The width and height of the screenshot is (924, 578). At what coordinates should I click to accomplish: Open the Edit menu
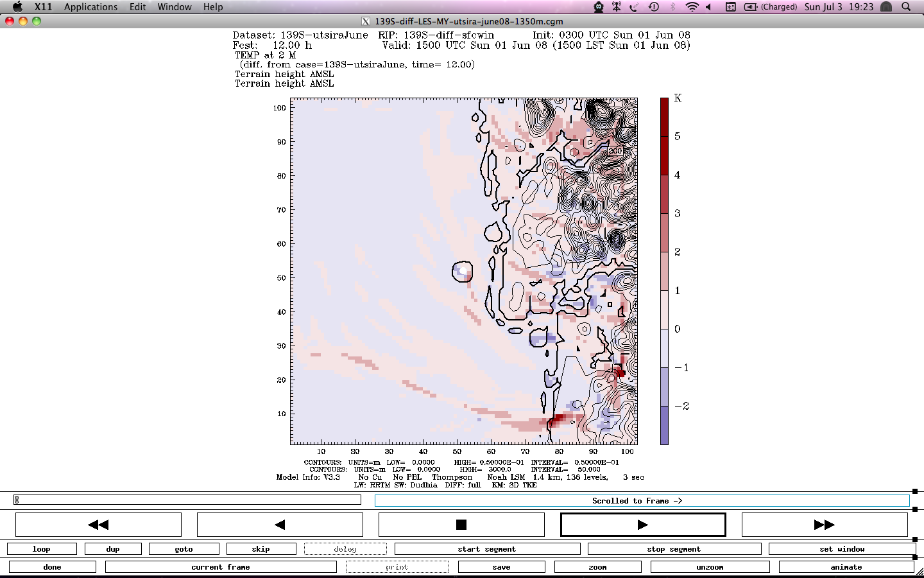coord(137,7)
